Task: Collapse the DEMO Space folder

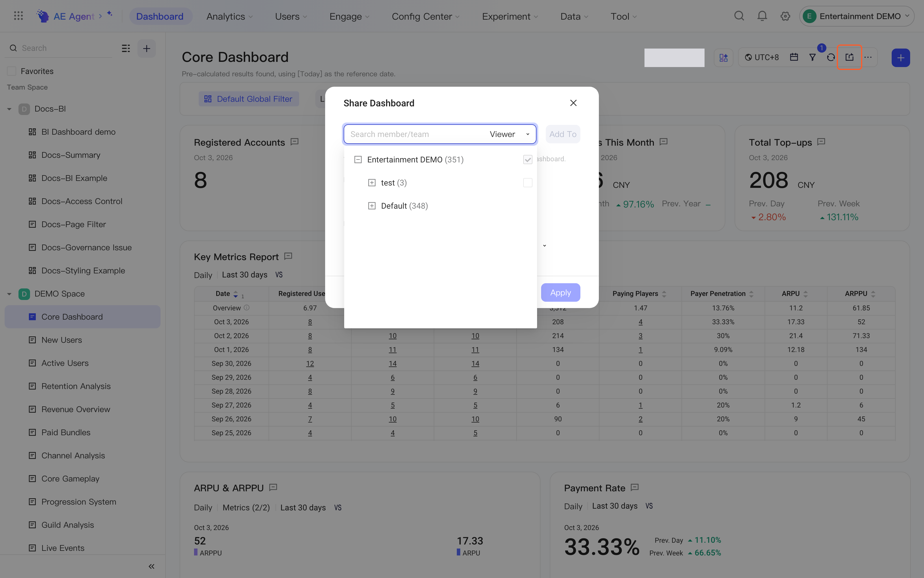Action: coord(9,294)
